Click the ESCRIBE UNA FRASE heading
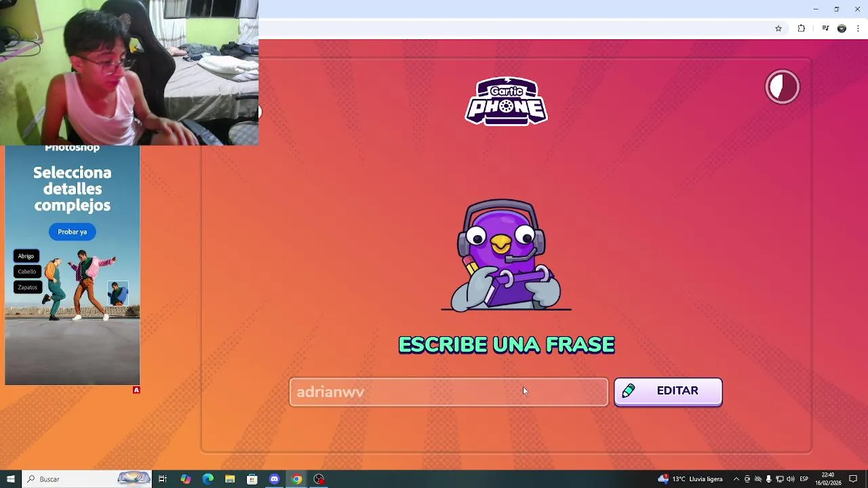Image resolution: width=868 pixels, height=488 pixels. click(x=507, y=345)
